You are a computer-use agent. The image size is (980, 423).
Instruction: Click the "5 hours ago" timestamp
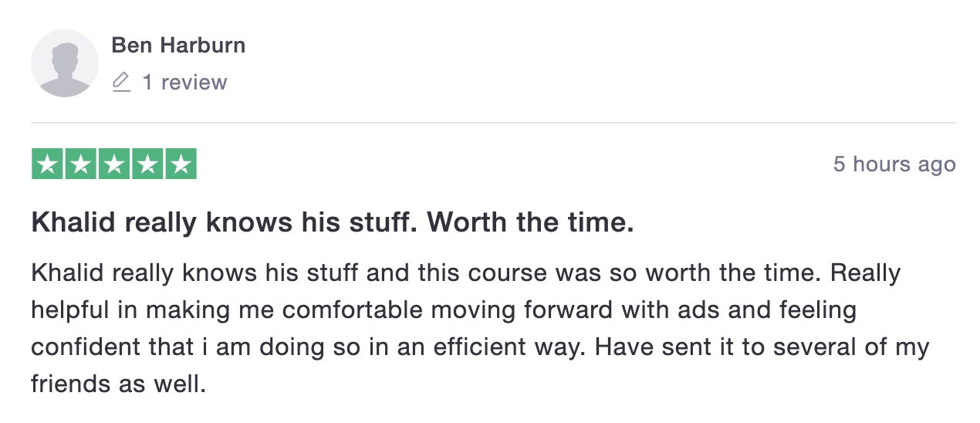tap(894, 164)
